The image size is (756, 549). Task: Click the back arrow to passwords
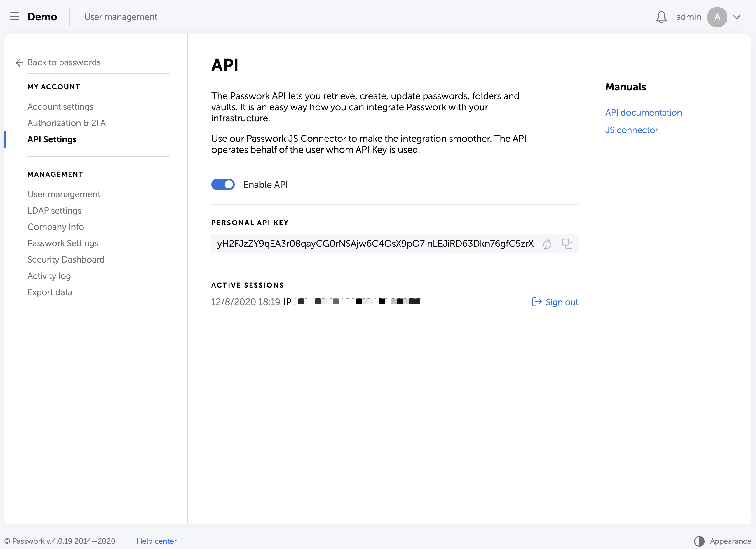coord(19,63)
